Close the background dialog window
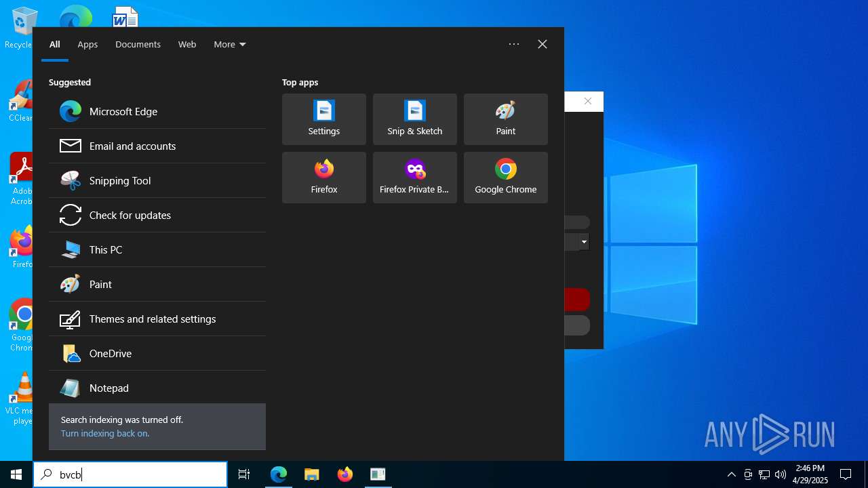Screen dimensions: 868x488 (x=588, y=101)
